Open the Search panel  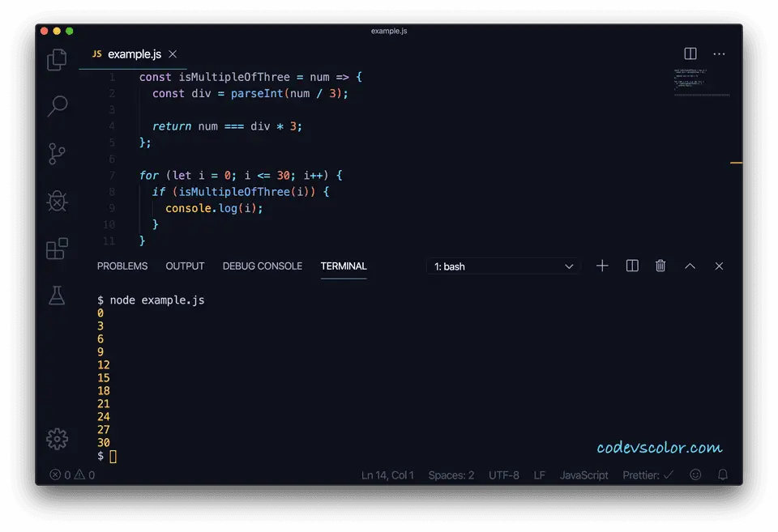pyautogui.click(x=57, y=106)
